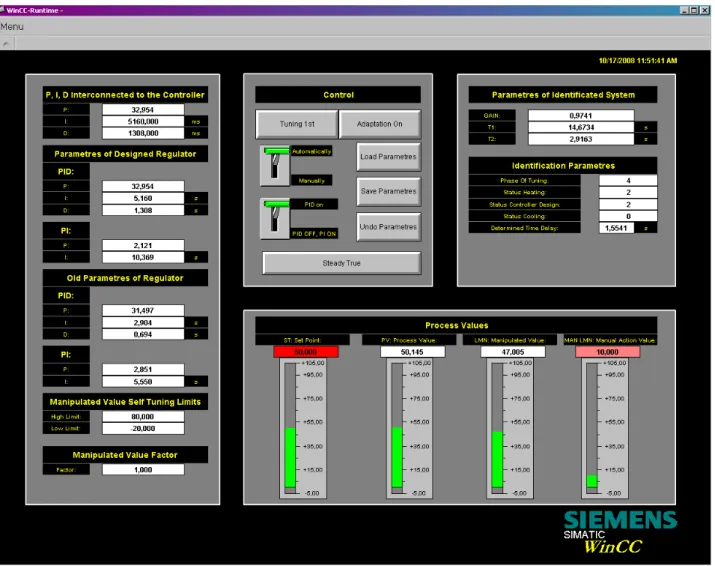Select the Low Limit field -20,000
This screenshot has height=566, width=715.
click(143, 428)
